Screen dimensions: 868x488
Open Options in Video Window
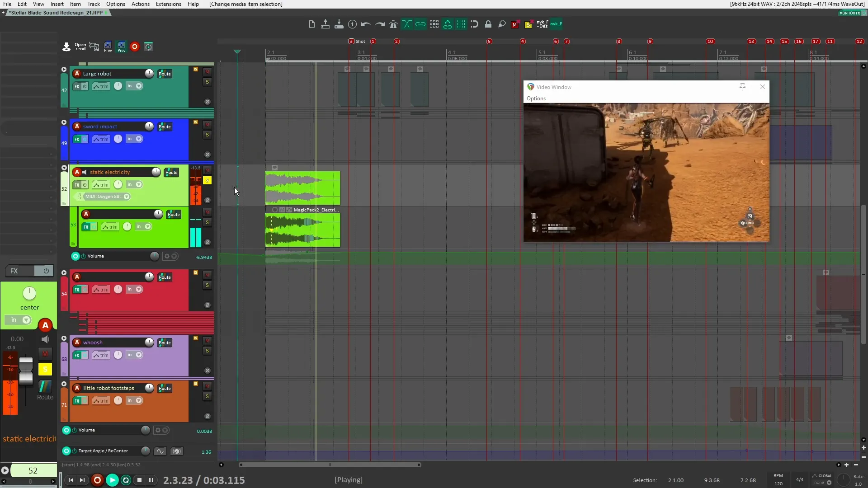click(x=536, y=99)
